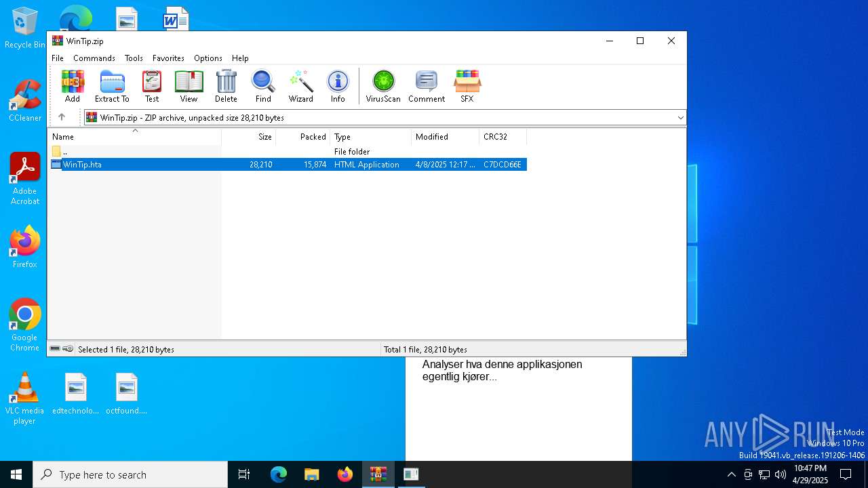Open Google Chrome desktop shortcut
Image resolution: width=868 pixels, height=488 pixels.
[25, 325]
